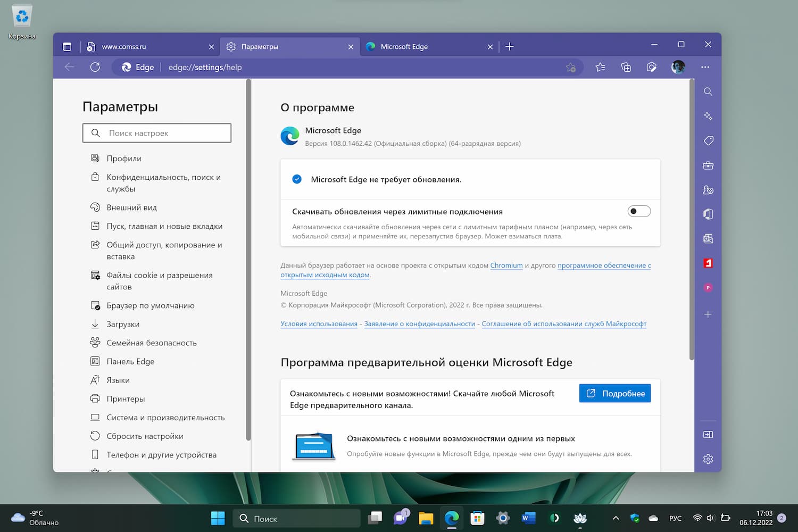The image size is (798, 532).
Task: Click the back navigation arrow
Action: pos(69,67)
